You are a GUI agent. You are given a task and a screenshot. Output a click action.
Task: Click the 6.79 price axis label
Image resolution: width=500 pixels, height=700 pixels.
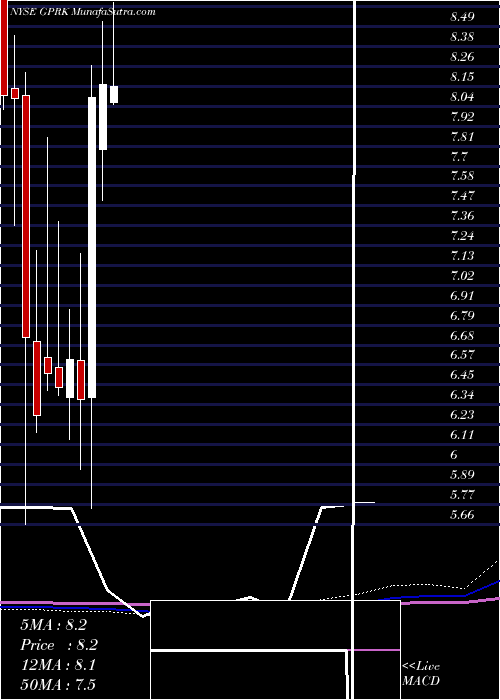[462, 316]
